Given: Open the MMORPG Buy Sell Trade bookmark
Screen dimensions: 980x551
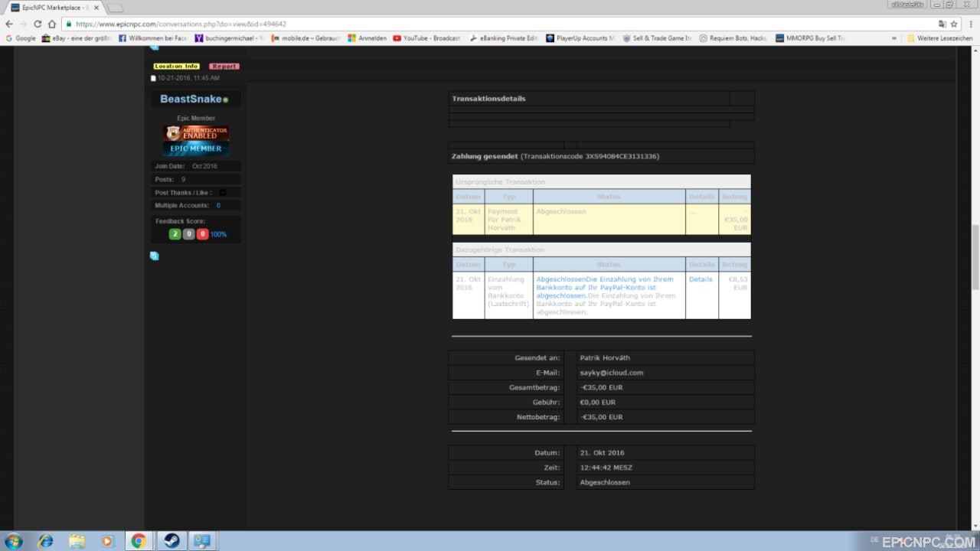Looking at the screenshot, I should coord(810,37).
